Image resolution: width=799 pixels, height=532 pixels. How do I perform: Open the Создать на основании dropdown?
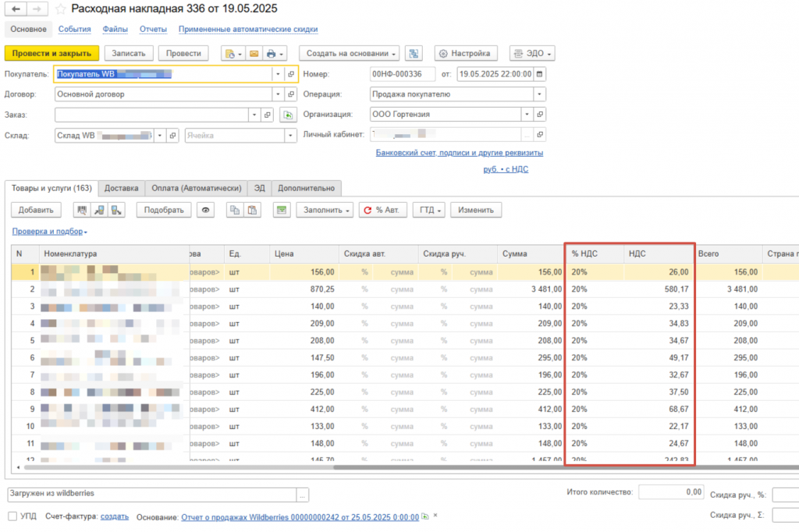(349, 54)
